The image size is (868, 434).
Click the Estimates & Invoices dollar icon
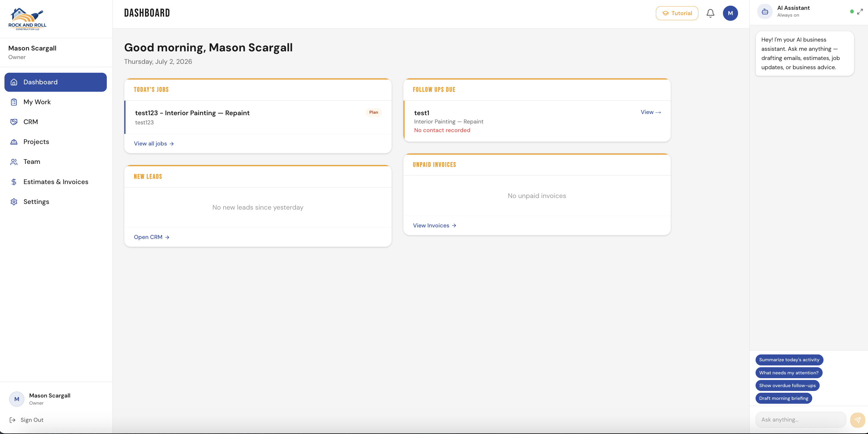point(14,182)
